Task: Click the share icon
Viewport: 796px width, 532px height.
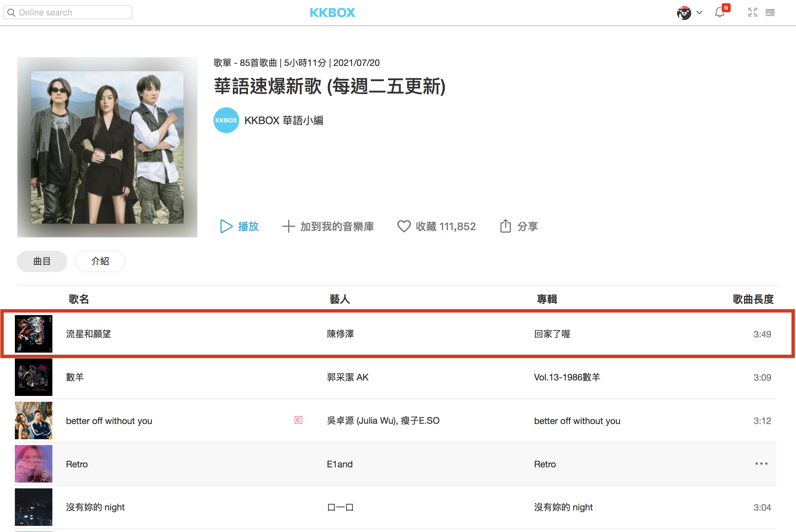Action: [x=505, y=226]
